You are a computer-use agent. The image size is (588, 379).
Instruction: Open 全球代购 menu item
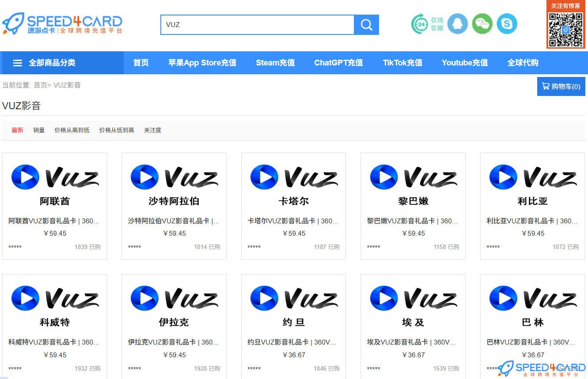coord(523,63)
